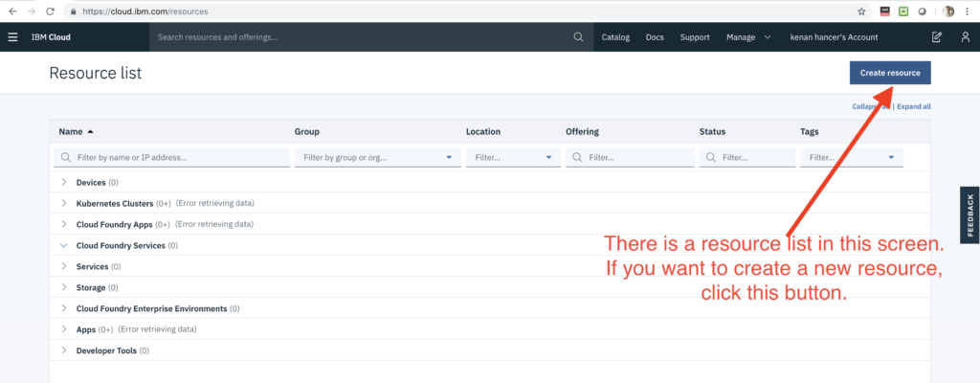Open the Docs menu item

point(655,37)
